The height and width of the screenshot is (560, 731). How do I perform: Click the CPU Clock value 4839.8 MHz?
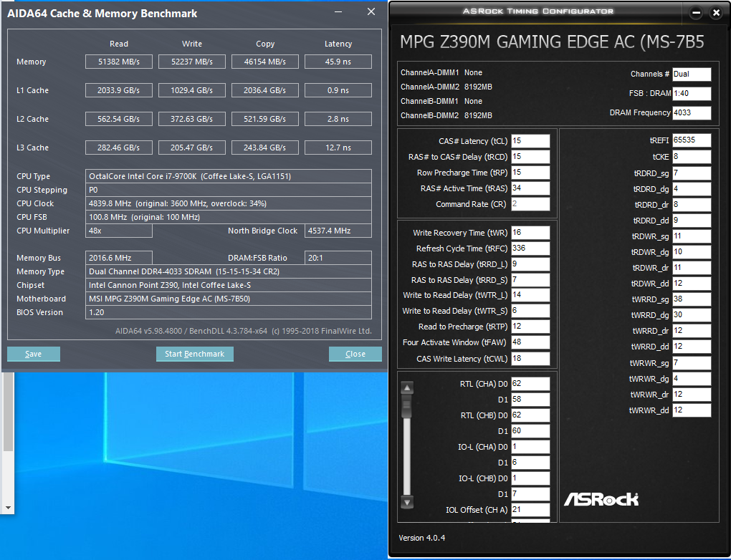tap(229, 203)
